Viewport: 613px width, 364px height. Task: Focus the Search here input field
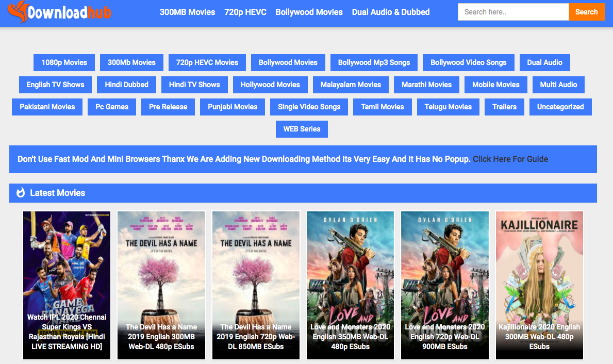[513, 12]
